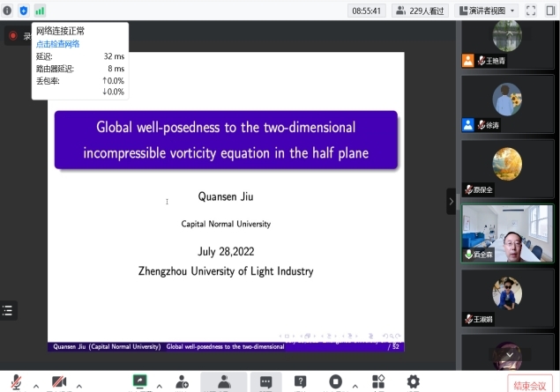Unmute the microphone
Image resolution: width=560 pixels, height=392 pixels.
coord(16,382)
